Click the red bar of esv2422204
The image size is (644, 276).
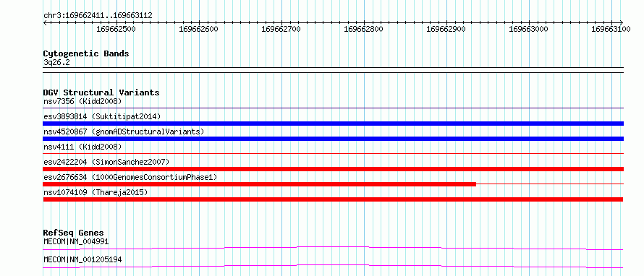pos(333,169)
